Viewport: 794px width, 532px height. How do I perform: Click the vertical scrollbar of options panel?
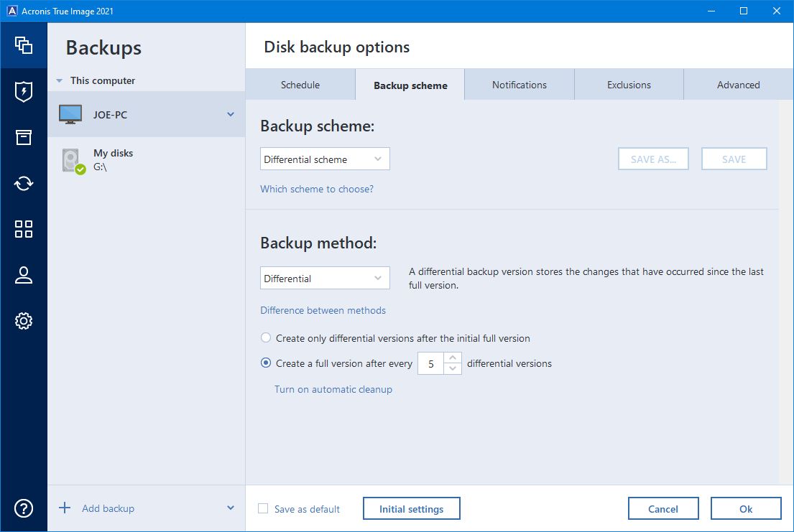tap(786, 291)
